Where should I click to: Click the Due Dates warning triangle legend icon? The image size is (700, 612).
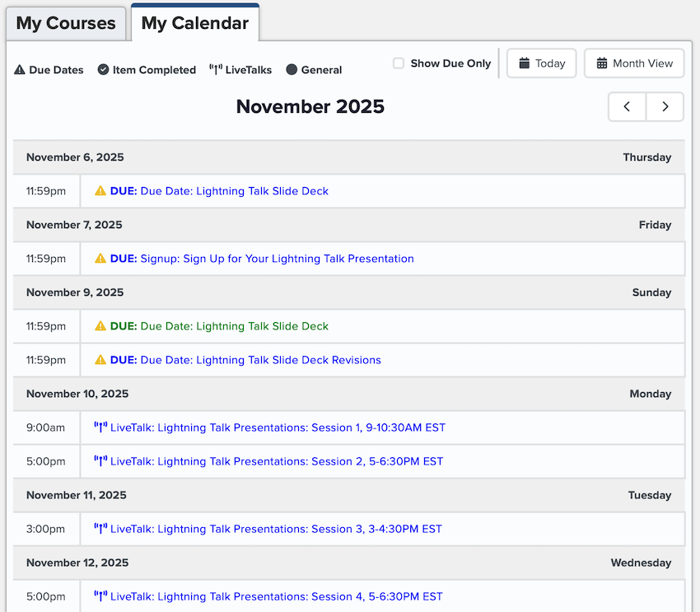coord(18,70)
